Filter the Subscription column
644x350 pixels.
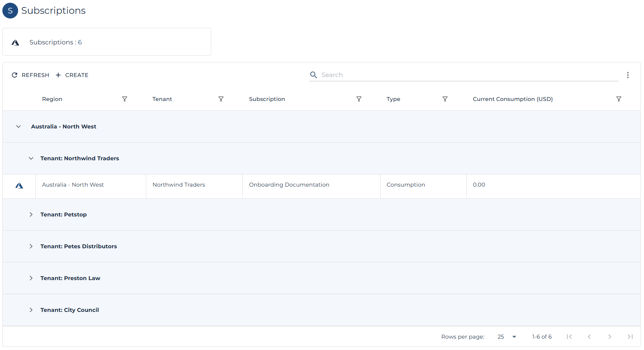(x=359, y=99)
